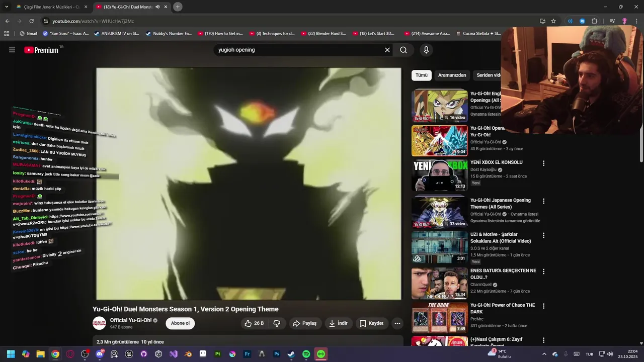The image size is (644, 362).
Task: Open options for ENES BATUR'A GERÇEKTEN NE OLDU
Action: [x=543, y=271]
